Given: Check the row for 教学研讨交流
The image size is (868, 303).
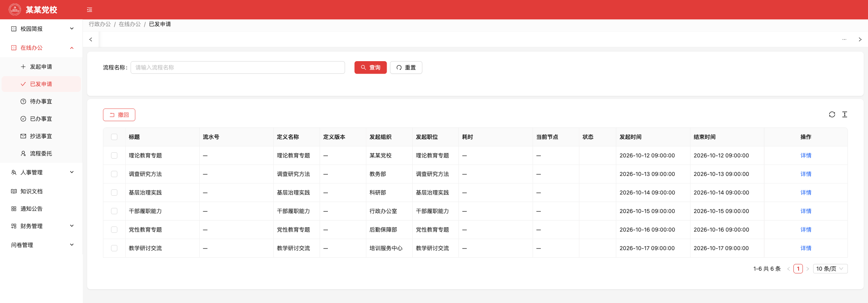Looking at the screenshot, I should (x=114, y=248).
